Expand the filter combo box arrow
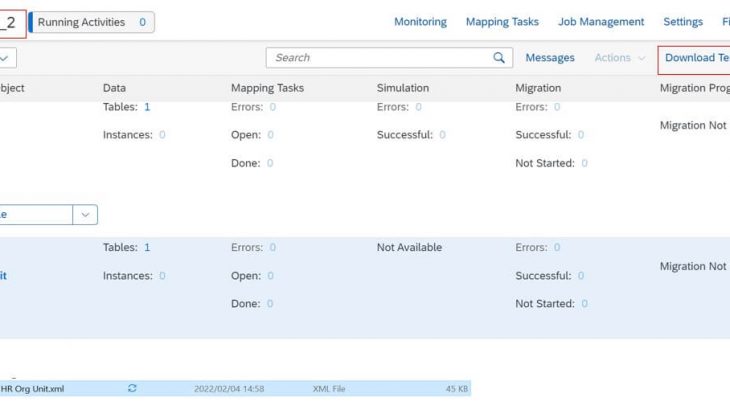730x410 pixels. (85, 215)
